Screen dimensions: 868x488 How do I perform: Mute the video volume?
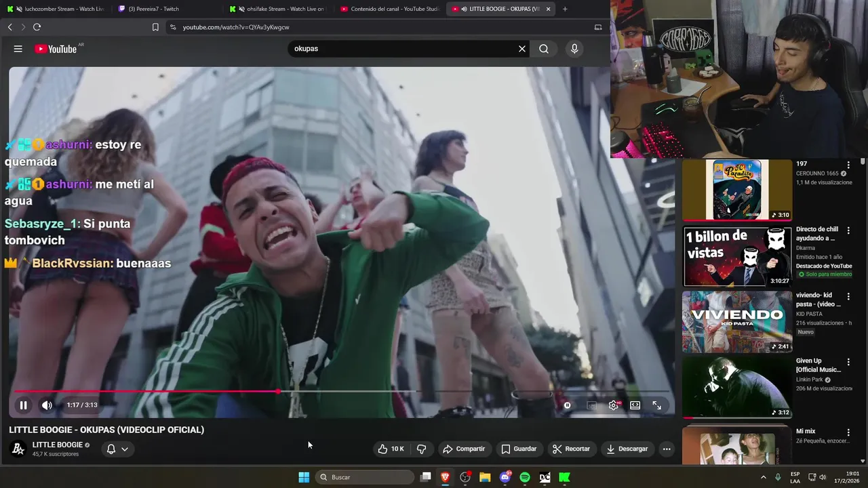(x=47, y=405)
